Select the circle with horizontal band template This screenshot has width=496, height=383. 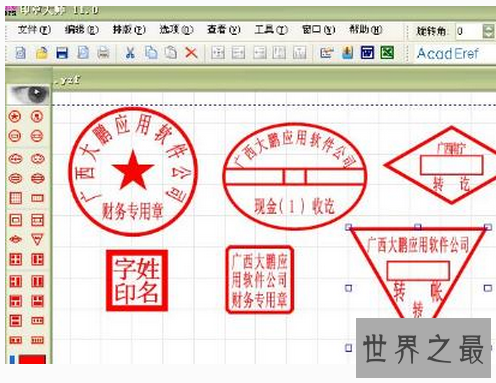click(x=37, y=136)
